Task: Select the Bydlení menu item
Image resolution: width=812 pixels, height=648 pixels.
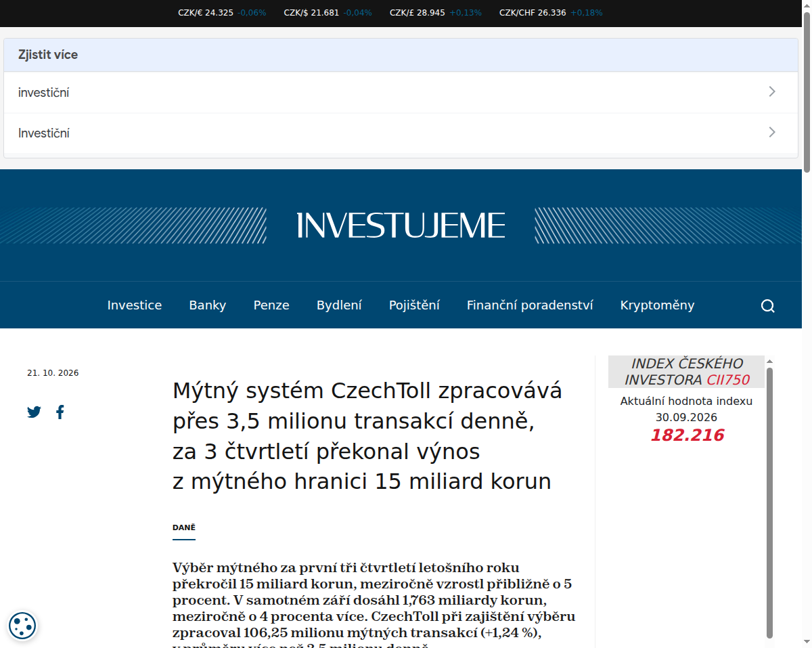Action: pos(339,305)
